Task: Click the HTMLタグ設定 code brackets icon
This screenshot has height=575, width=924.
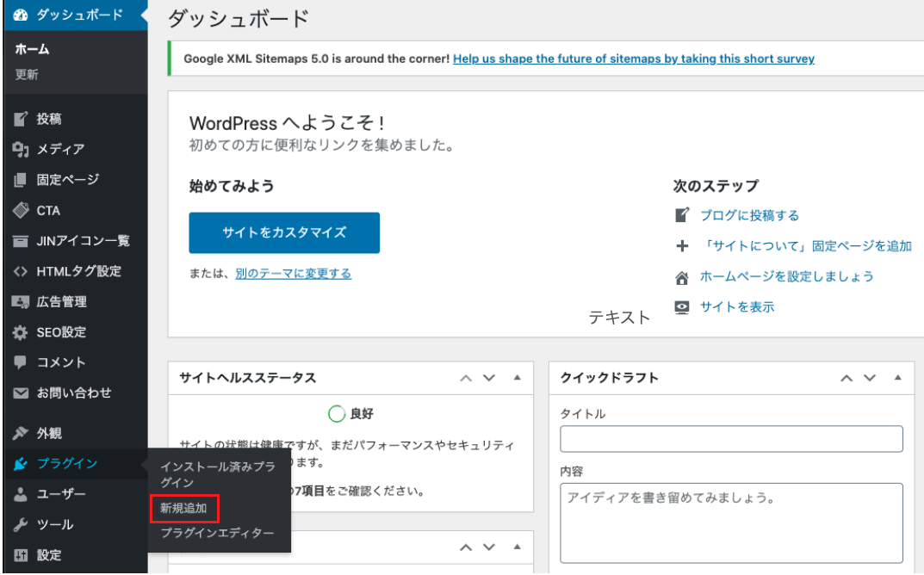Action: pos(21,272)
